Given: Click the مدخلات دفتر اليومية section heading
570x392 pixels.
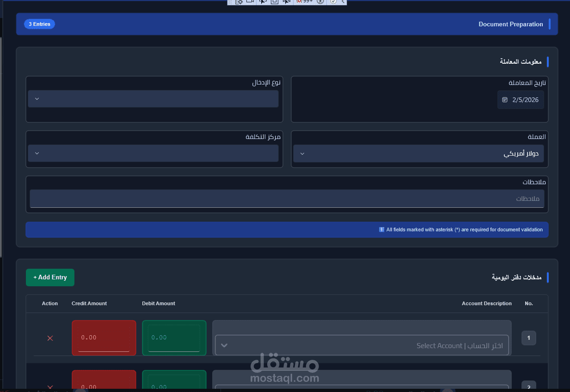Looking at the screenshot, I should coord(517,277).
